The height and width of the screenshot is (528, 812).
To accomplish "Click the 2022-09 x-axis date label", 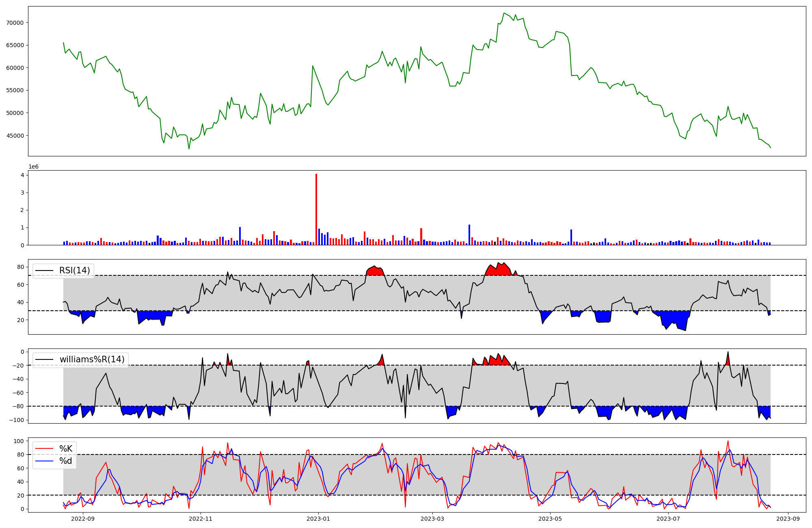I will pyautogui.click(x=83, y=519).
